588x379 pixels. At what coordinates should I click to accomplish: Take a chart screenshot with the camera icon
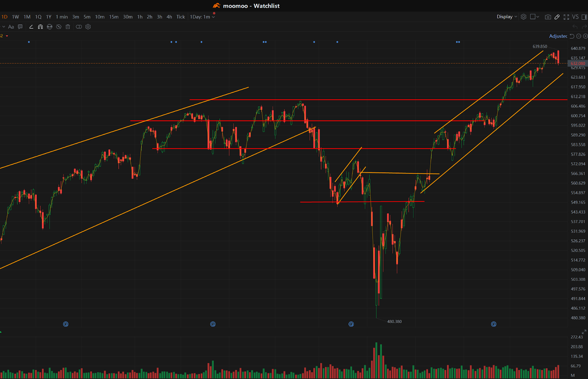[548, 17]
